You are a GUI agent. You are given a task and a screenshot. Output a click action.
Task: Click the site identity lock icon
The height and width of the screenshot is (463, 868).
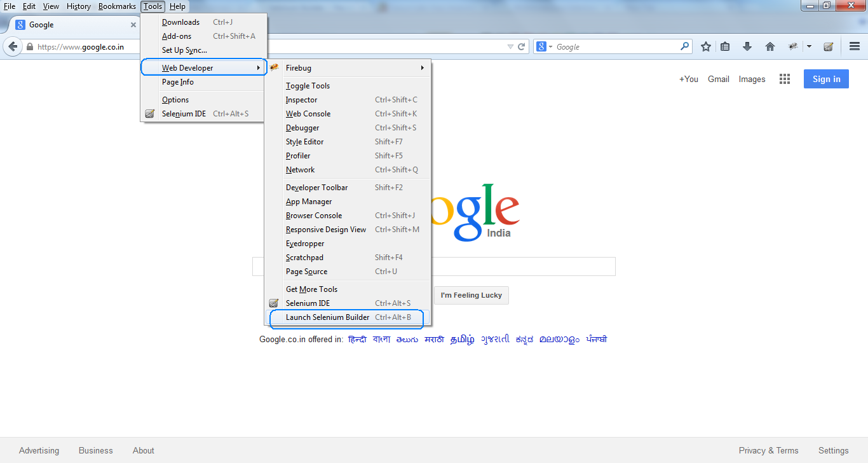(x=30, y=46)
